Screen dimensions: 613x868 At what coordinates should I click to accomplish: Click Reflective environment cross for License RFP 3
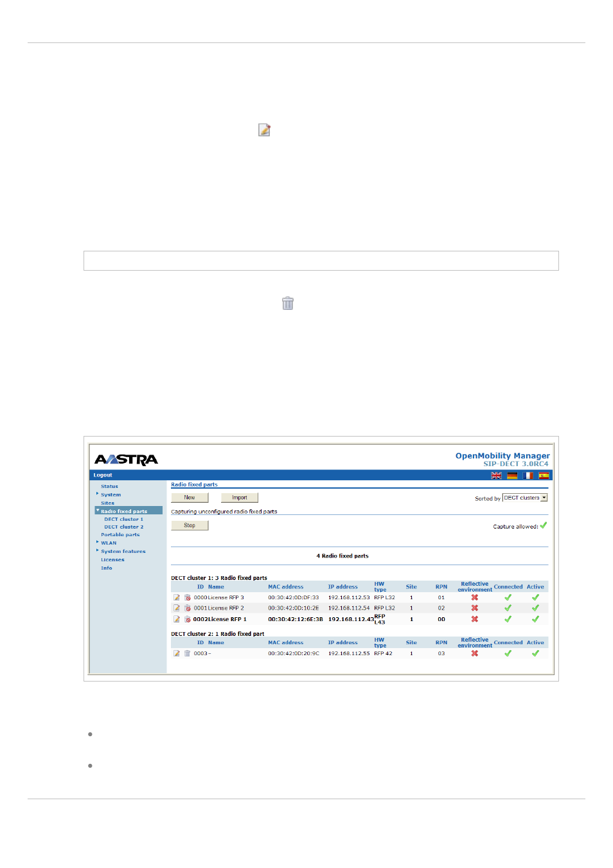coord(475,597)
